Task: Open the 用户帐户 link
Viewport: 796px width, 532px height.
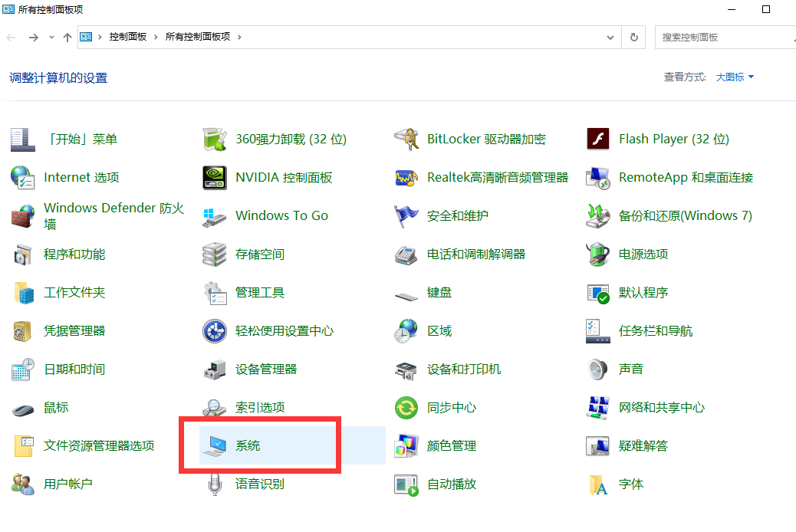Action: [x=68, y=484]
